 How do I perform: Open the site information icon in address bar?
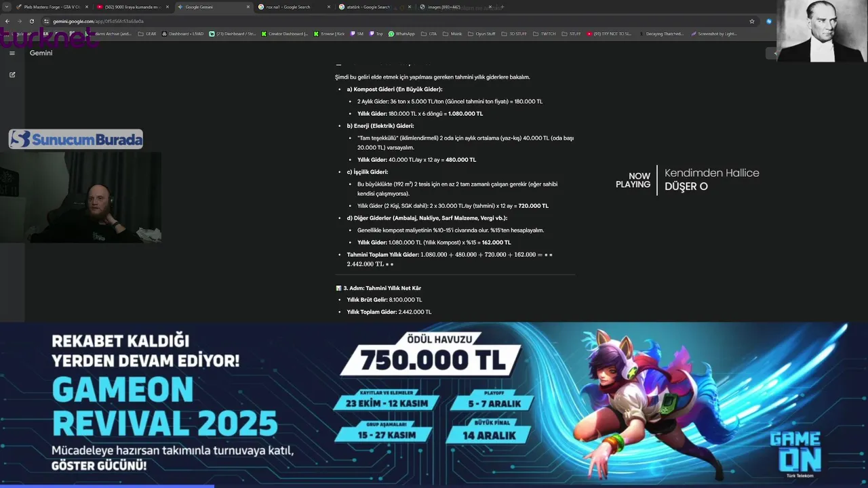(x=47, y=21)
